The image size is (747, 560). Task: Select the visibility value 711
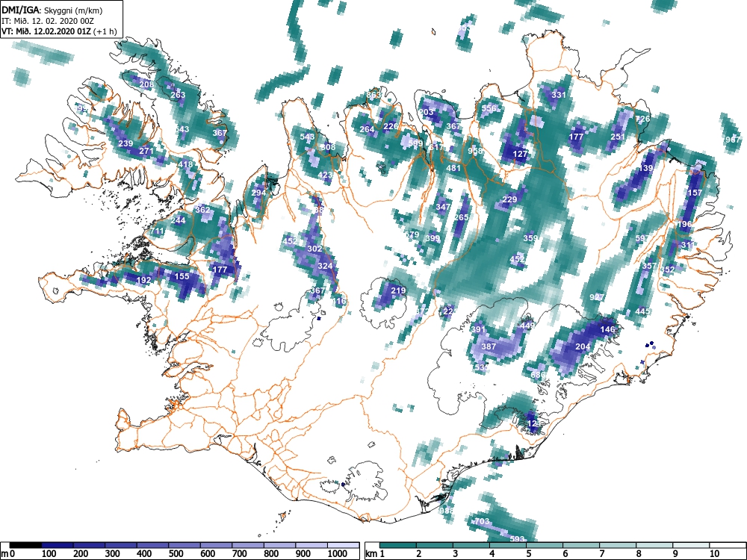(x=157, y=231)
